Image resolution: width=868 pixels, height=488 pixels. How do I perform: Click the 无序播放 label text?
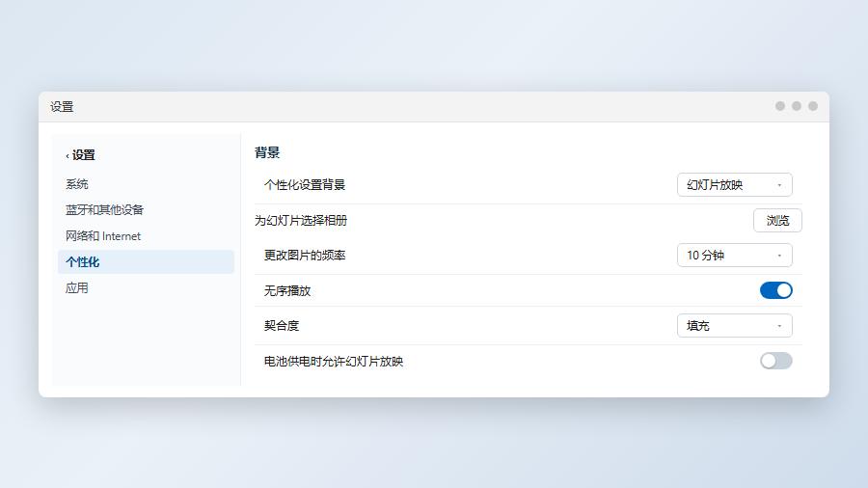click(287, 290)
